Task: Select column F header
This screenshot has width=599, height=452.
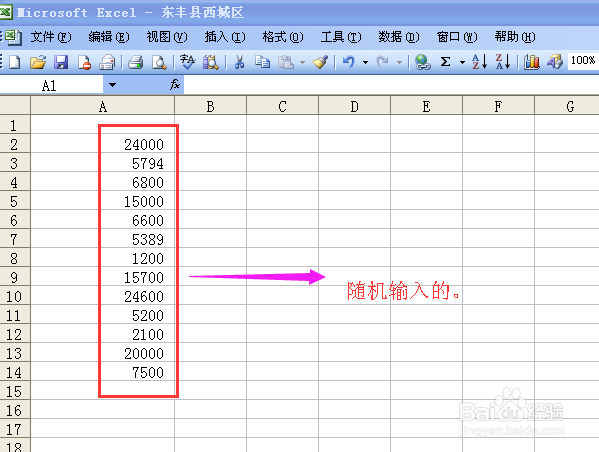Action: (x=498, y=105)
